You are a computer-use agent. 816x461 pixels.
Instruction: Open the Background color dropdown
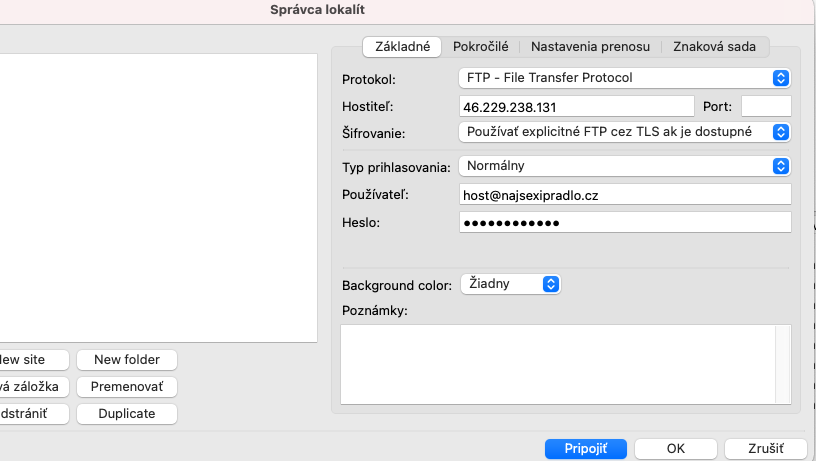510,284
